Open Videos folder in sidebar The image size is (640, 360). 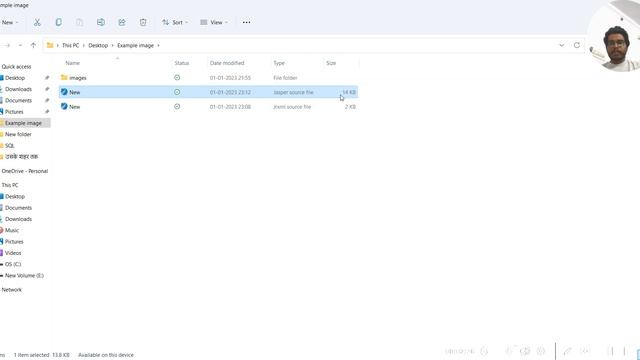tap(13, 253)
